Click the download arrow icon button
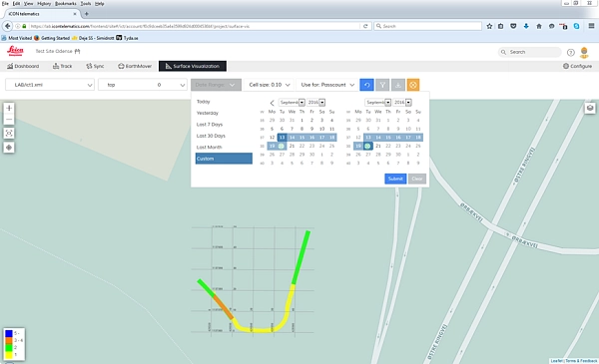Viewport: 599px width, 364px height. 398,85
